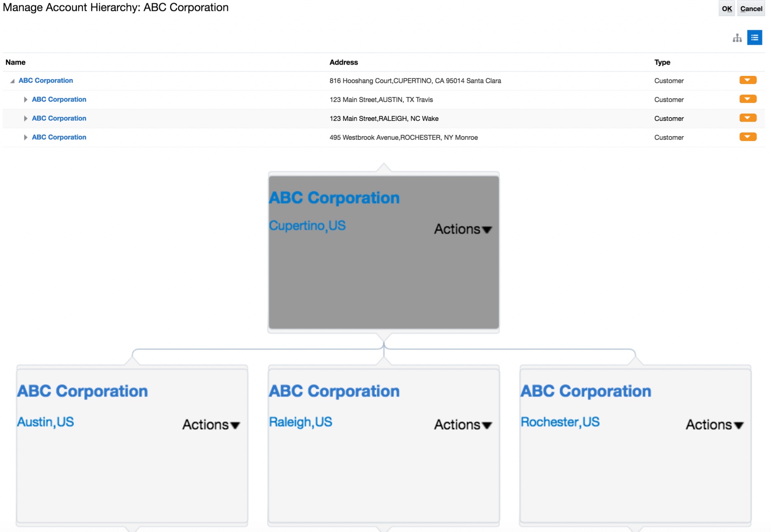Switch to list view icon
The width and height of the screenshot is (771, 532).
coord(754,38)
